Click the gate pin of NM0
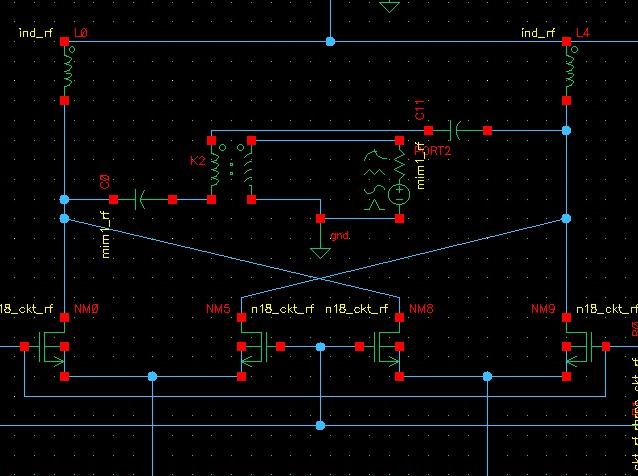The width and height of the screenshot is (638, 476). tap(24, 347)
